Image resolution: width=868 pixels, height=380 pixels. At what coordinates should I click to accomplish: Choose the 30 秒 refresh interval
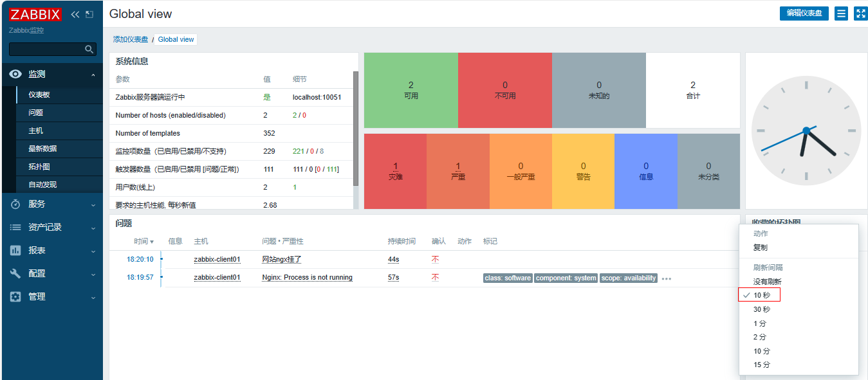point(761,309)
